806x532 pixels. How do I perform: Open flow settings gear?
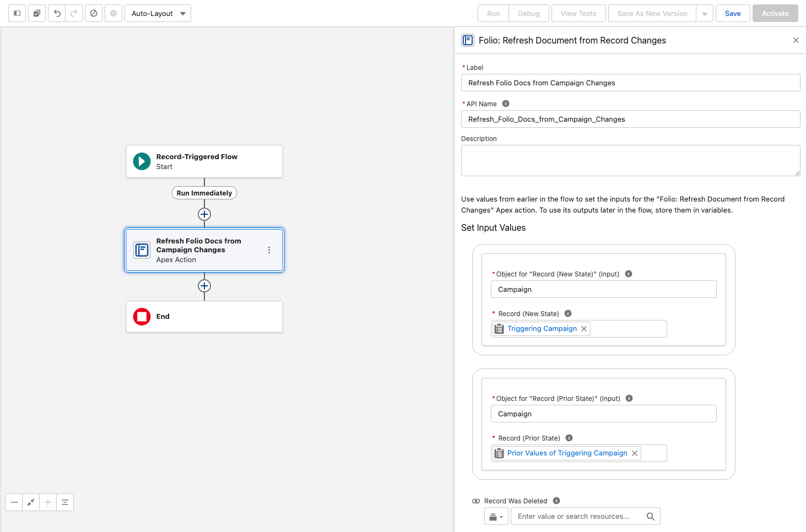(x=113, y=13)
